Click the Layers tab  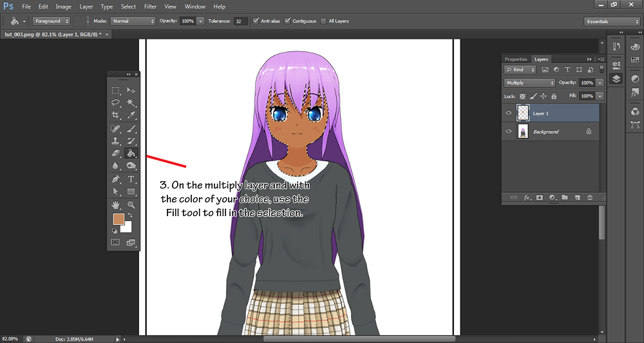(x=541, y=59)
